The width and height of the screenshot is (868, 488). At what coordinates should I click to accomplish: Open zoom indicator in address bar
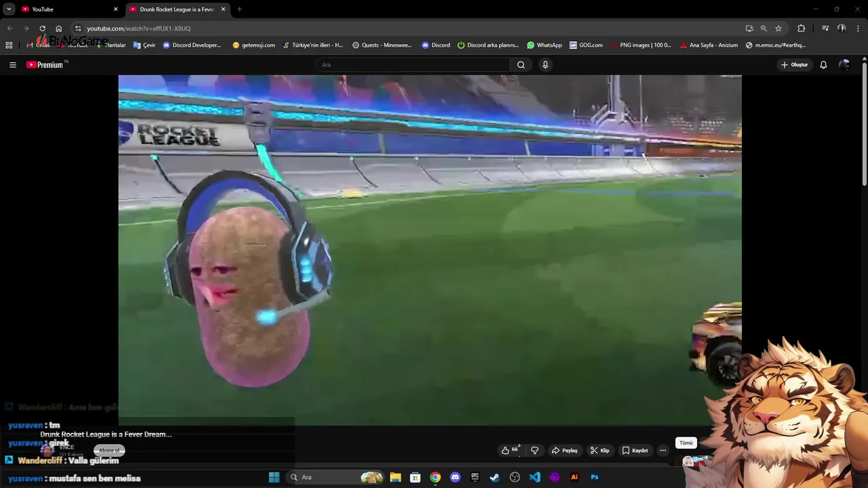click(x=764, y=28)
